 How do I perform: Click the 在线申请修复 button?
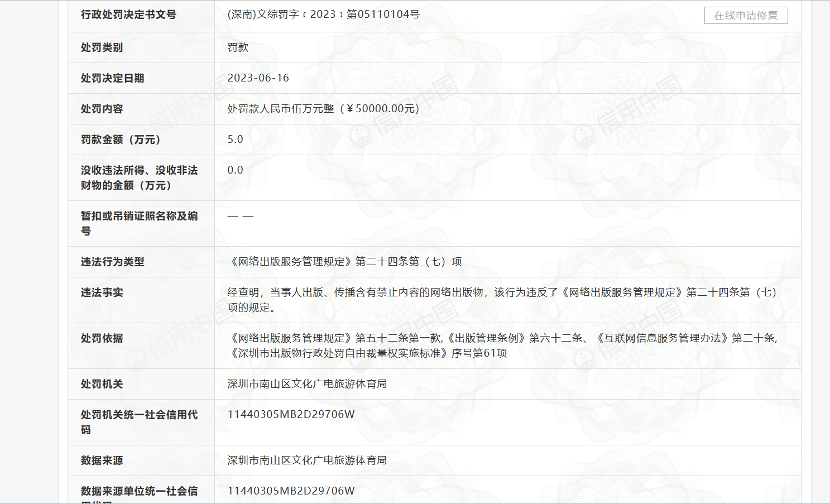pyautogui.click(x=746, y=16)
